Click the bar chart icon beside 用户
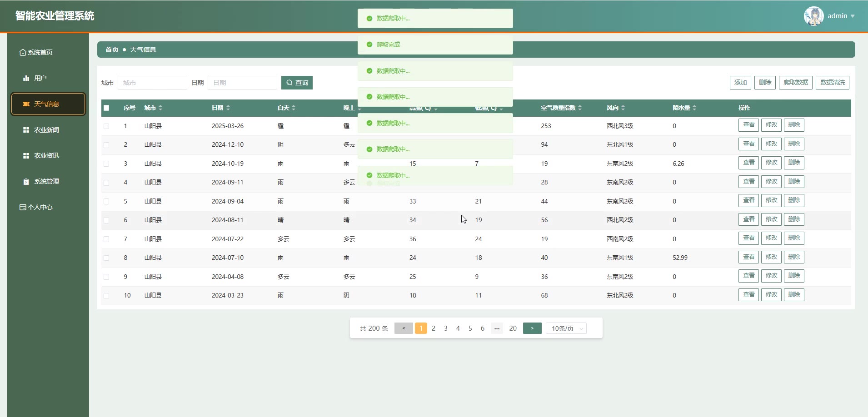The image size is (868, 417). (x=26, y=78)
